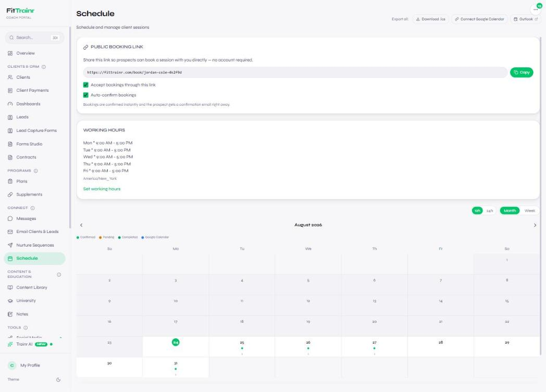Click the Content Library book icon
546x392 pixels.
pos(10,287)
